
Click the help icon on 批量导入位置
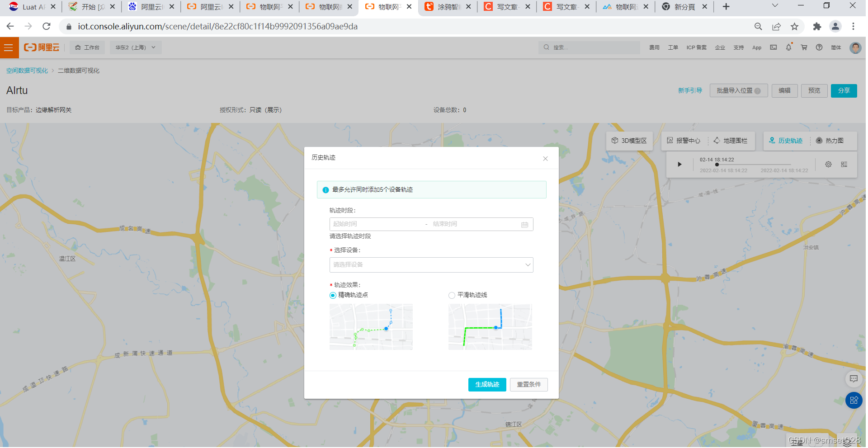(x=758, y=91)
